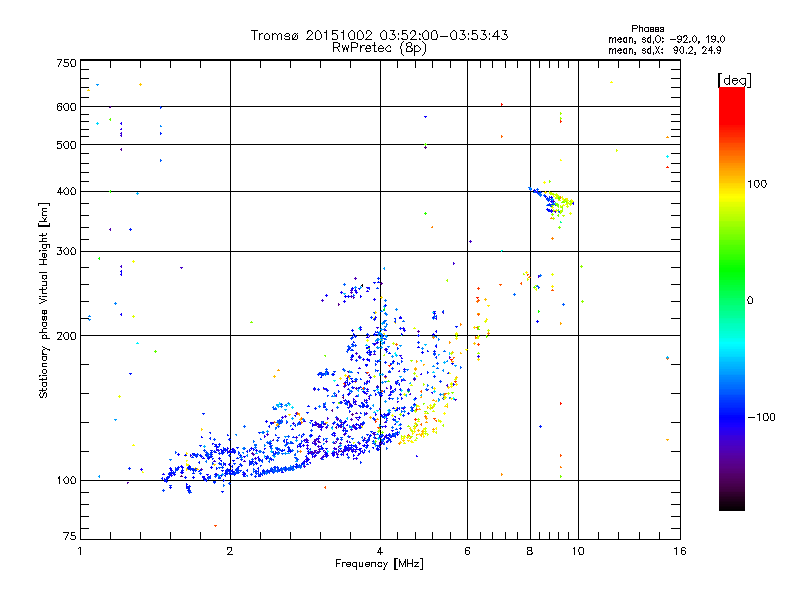Click the 'Phases' heading text

647,29
